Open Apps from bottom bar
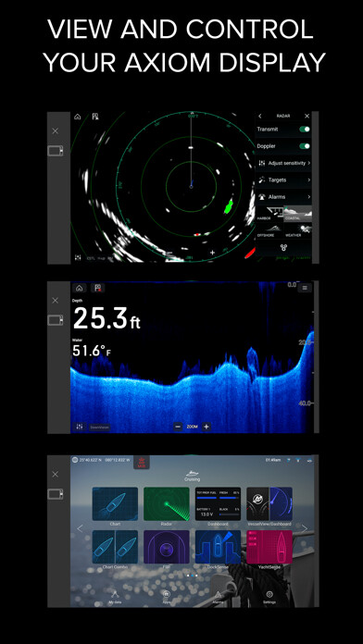Screen dimensions: 363x644 (x=166, y=597)
